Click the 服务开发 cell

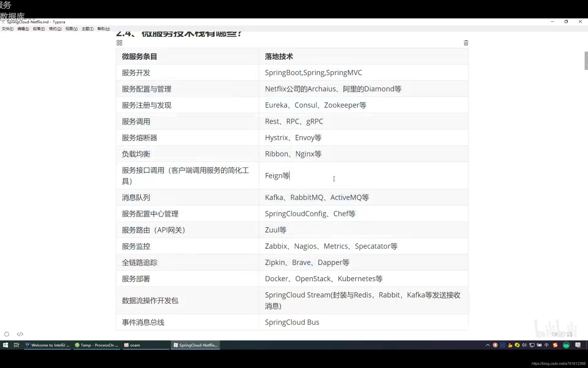[187, 72]
